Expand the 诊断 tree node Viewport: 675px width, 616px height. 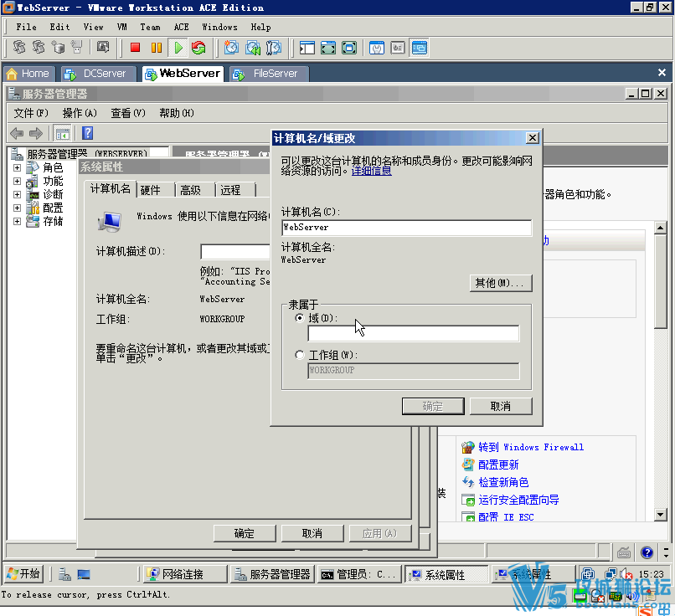tap(18, 194)
